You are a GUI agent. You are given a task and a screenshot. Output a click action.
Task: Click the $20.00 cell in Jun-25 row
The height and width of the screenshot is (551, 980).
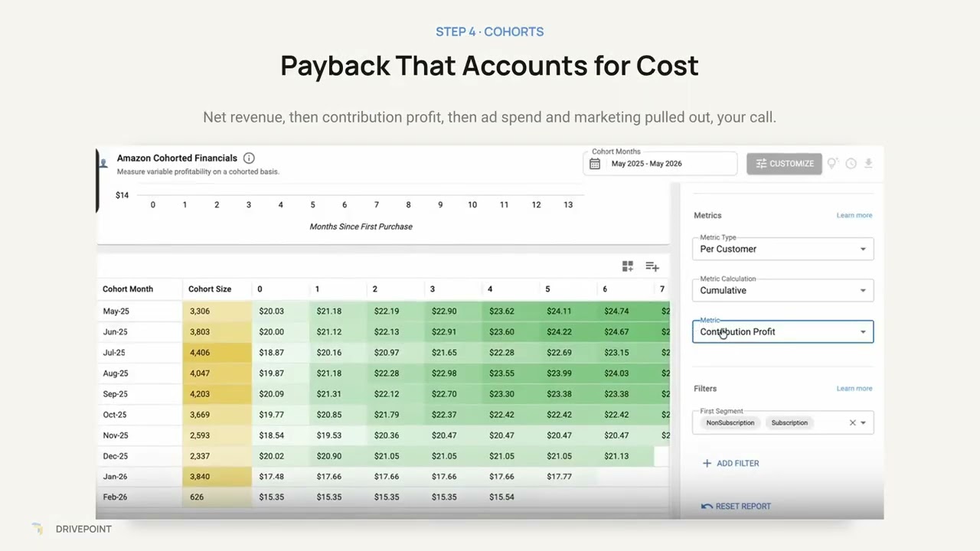point(280,331)
